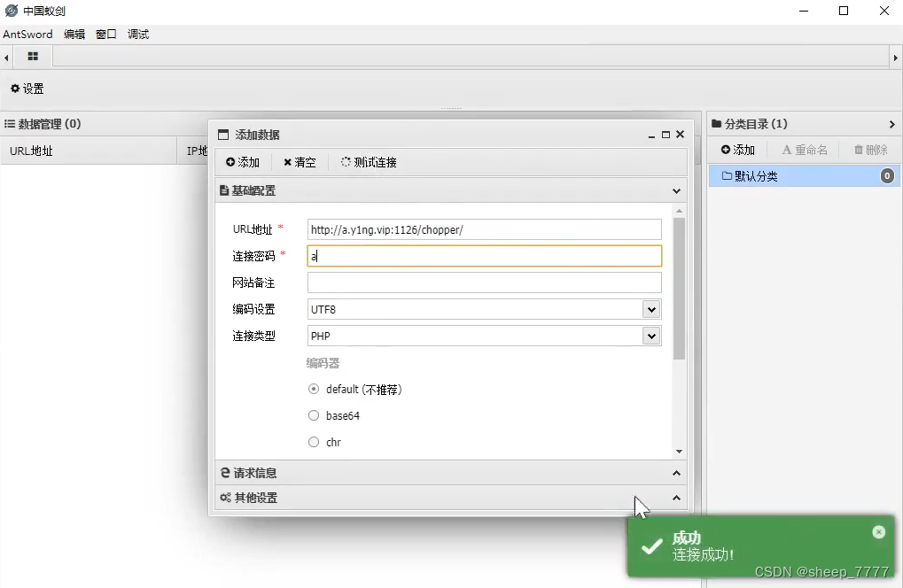Collapse the 基础配置 section chevron
The width and height of the screenshot is (903, 588).
677,190
